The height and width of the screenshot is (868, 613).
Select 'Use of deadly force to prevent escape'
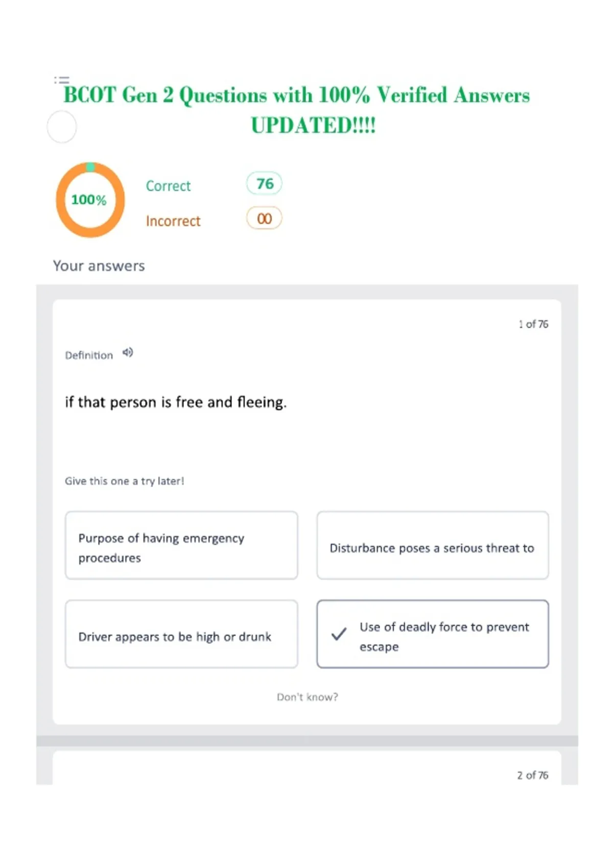click(x=433, y=634)
